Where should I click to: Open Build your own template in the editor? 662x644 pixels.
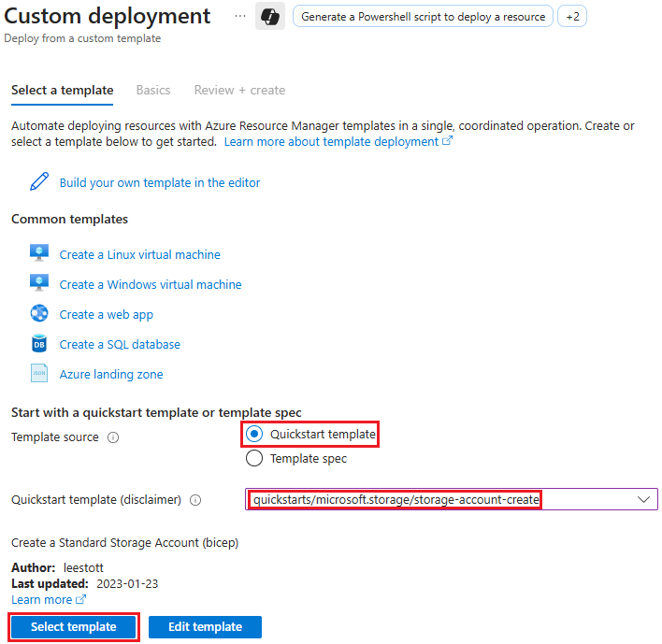point(160,183)
